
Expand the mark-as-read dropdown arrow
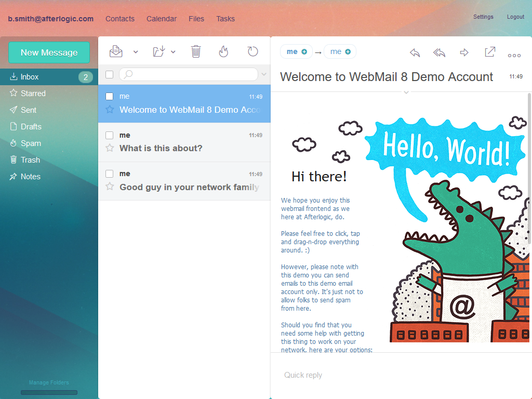pyautogui.click(x=136, y=51)
